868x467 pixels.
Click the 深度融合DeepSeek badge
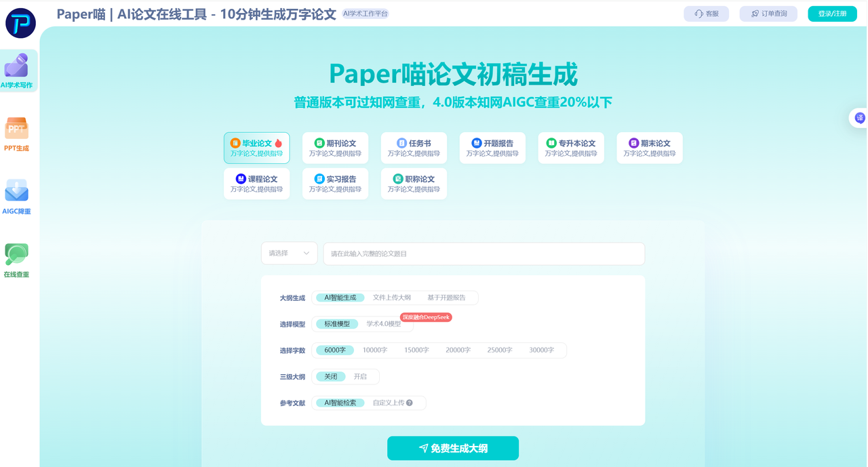[426, 317]
